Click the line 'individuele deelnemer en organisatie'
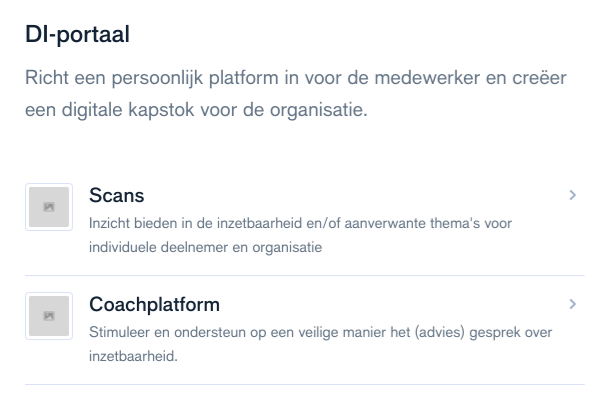Viewport: 600px width, 400px height. 205,247
